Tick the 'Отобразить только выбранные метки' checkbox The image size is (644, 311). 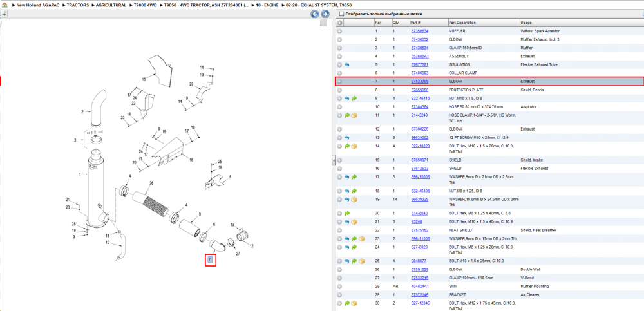(342, 14)
